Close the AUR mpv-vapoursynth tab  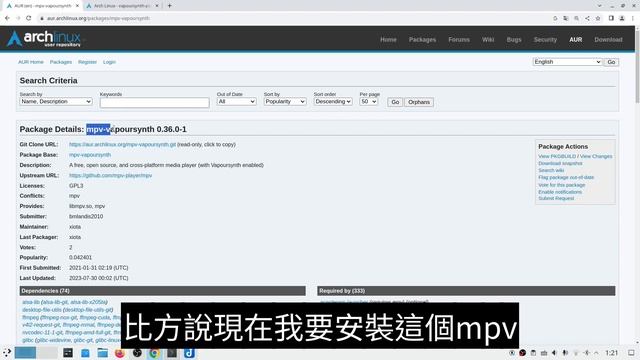click(x=77, y=6)
